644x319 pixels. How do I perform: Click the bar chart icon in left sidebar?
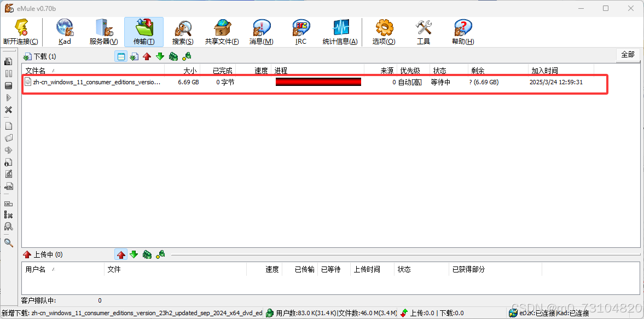tap(8, 62)
